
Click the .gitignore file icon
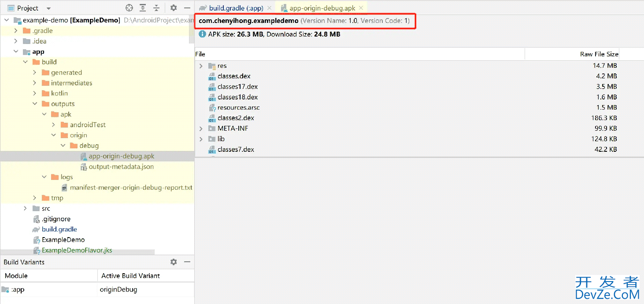[37, 219]
